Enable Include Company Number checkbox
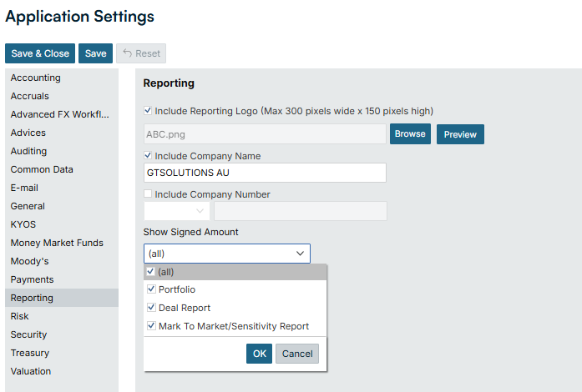582x392 pixels. coord(148,193)
